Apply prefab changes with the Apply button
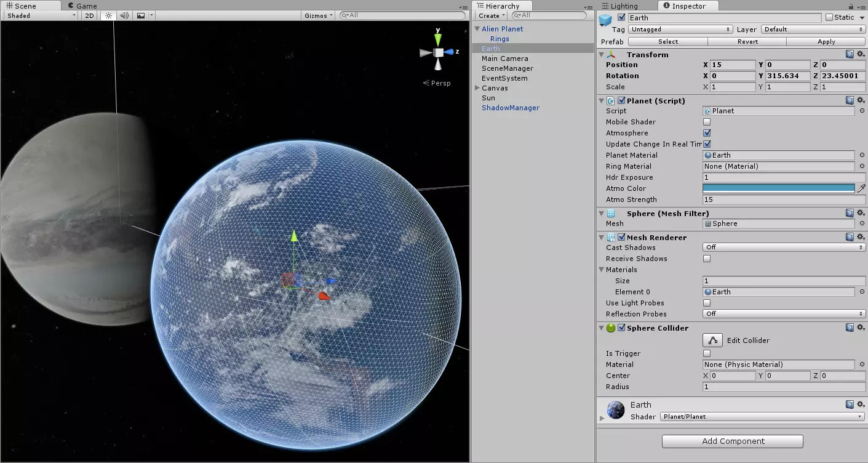868x463 pixels. (x=826, y=41)
